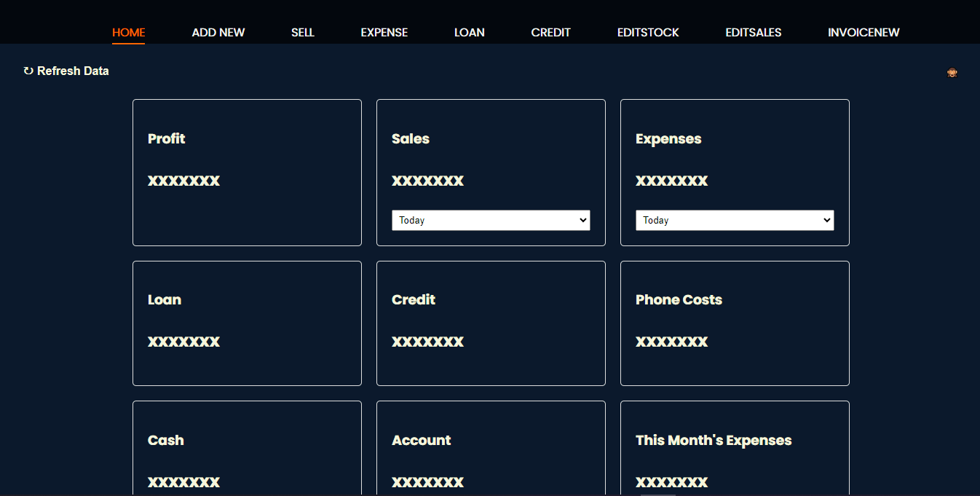Select the Phone Costs card
Screen dimensions: 980x496
pyautogui.click(x=734, y=323)
